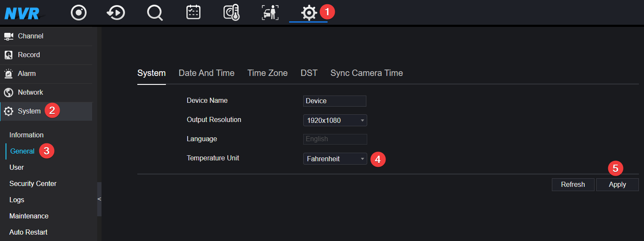Expand the Network menu section
This screenshot has height=241, width=644.
[46, 93]
